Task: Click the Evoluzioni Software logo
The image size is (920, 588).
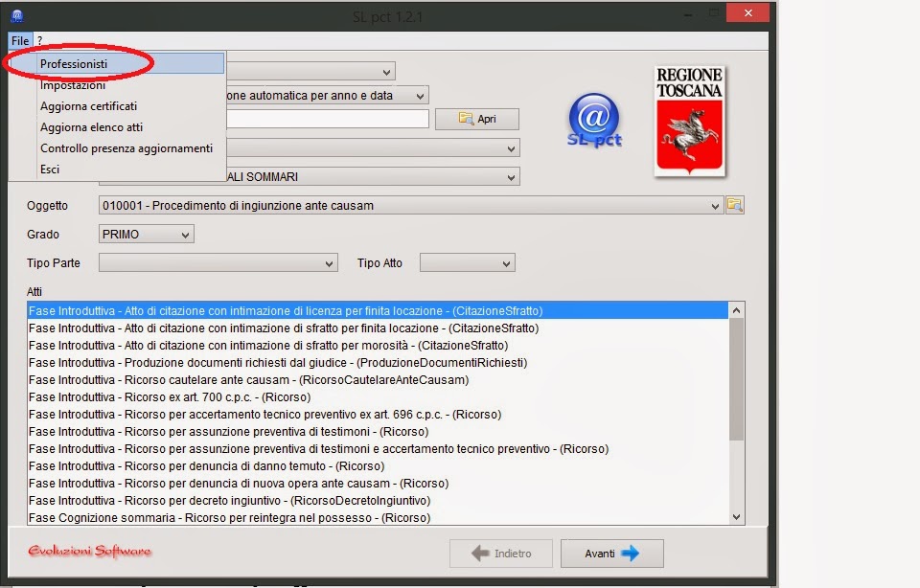Action: 90,551
